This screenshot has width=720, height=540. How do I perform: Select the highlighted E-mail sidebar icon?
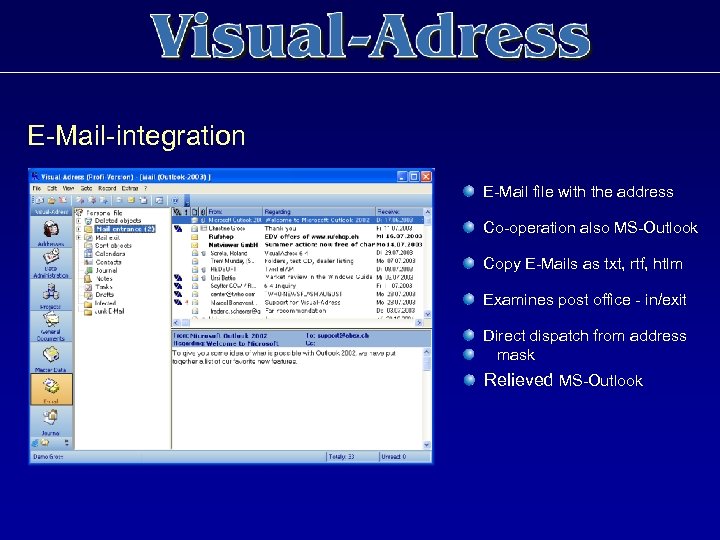point(51,389)
